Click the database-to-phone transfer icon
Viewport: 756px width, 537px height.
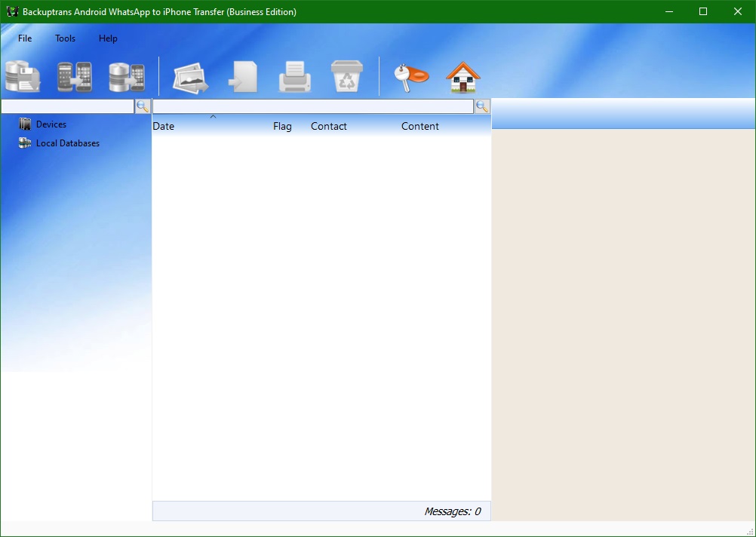coord(127,76)
